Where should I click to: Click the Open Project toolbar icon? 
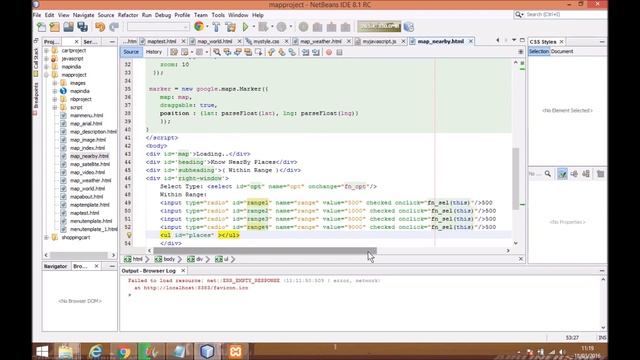pyautogui.click(x=69, y=27)
